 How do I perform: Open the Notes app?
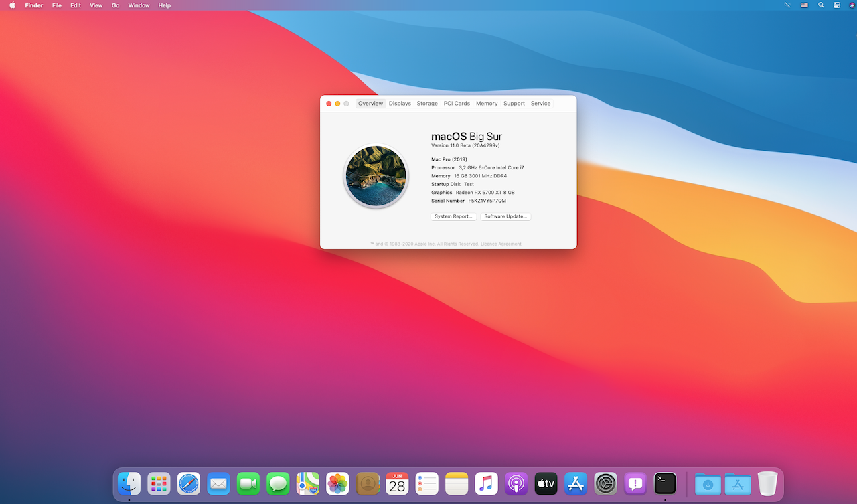(x=457, y=483)
